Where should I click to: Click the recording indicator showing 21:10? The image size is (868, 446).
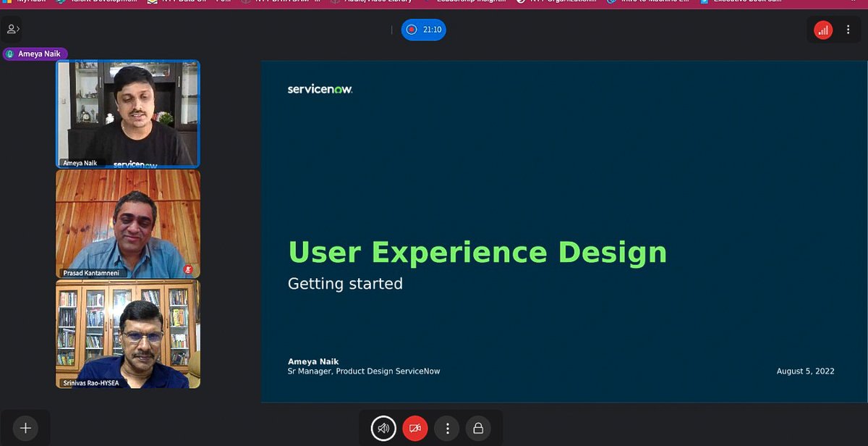(424, 30)
